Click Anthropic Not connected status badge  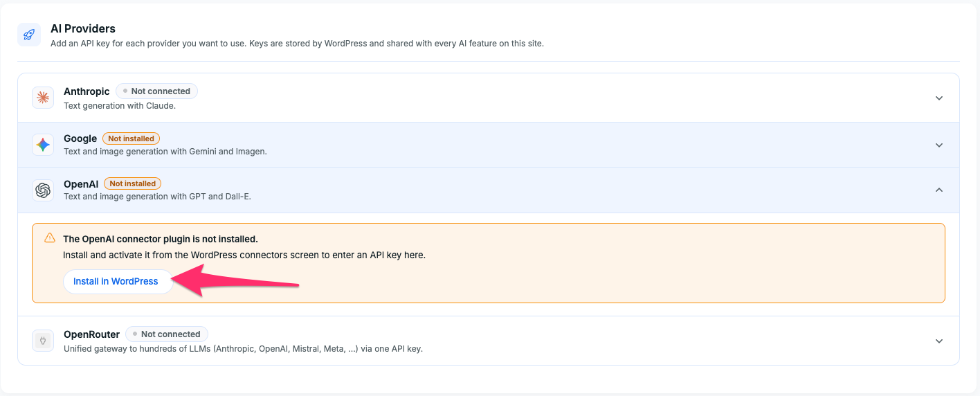(x=156, y=91)
